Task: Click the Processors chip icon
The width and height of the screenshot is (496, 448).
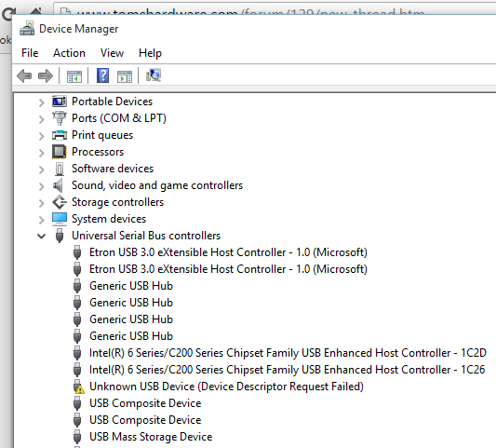Action: click(60, 152)
